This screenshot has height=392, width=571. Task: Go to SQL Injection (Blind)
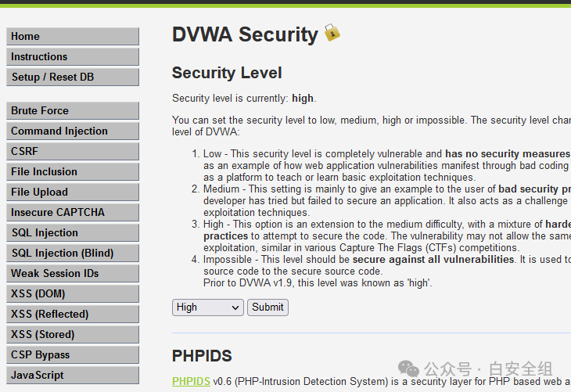pyautogui.click(x=73, y=254)
